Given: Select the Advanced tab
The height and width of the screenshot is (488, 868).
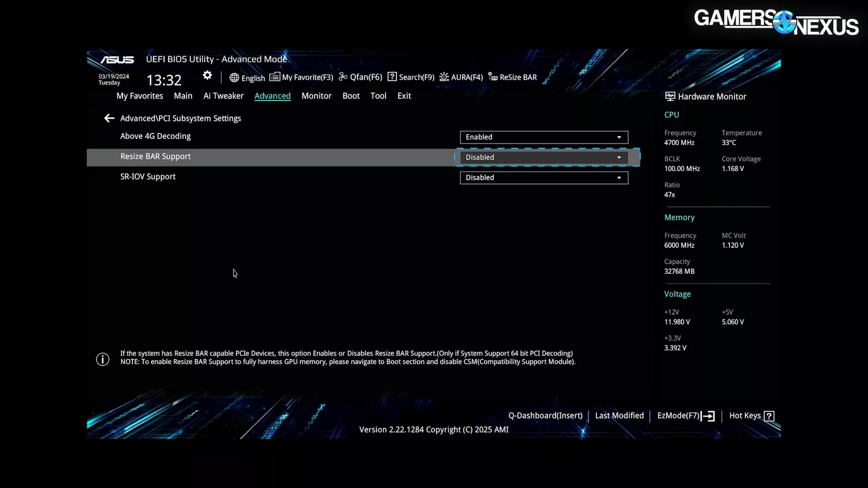Looking at the screenshot, I should 272,96.
